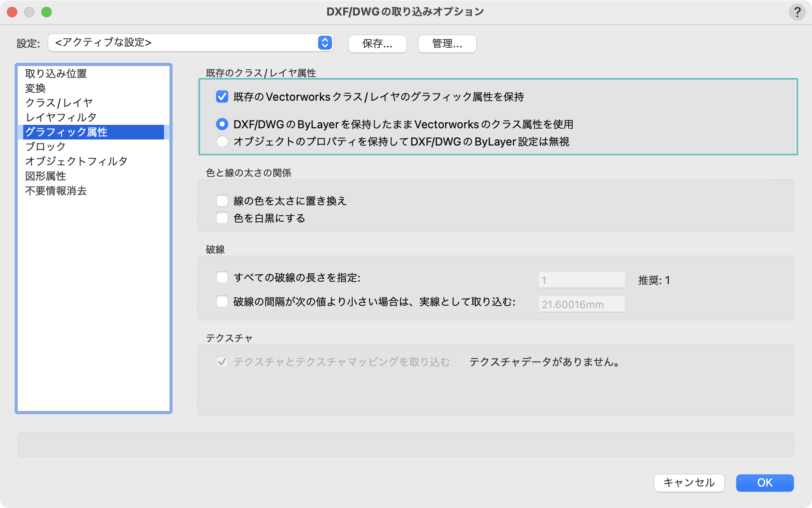Uncheck 既存のVectorworksクラス/レイヤのグラフィック属性を保持
Image resolution: width=812 pixels, height=508 pixels.
222,97
